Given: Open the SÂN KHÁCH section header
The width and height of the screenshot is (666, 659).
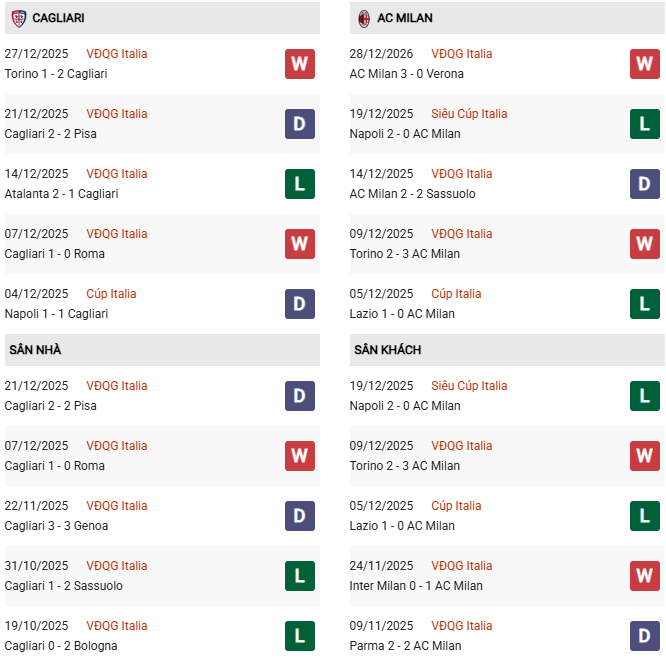Looking at the screenshot, I should pos(387,350).
